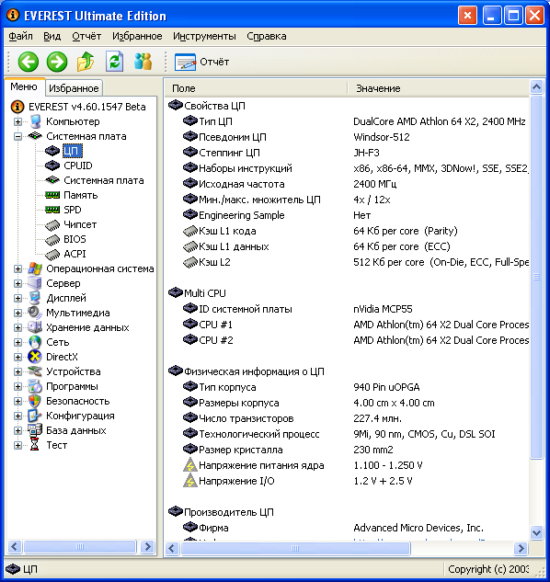Image resolution: width=550 pixels, height=582 pixels.
Task: Expand the Сервер tree node
Action: click(x=17, y=284)
